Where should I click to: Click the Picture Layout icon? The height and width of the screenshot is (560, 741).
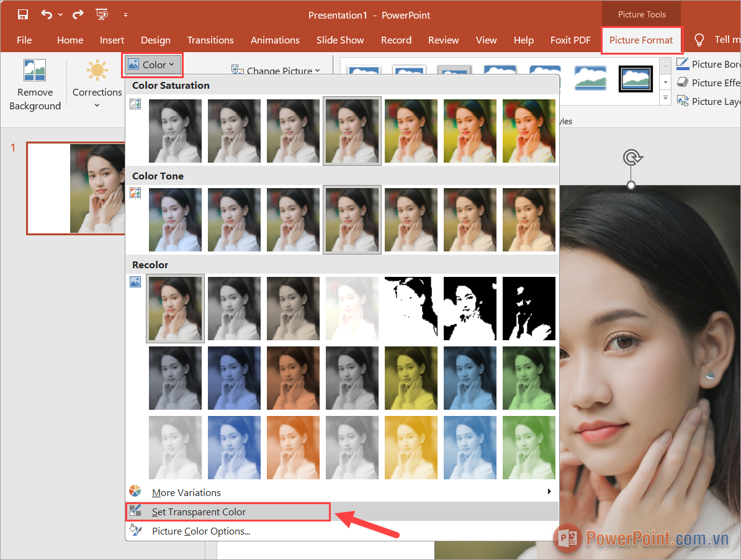(683, 101)
